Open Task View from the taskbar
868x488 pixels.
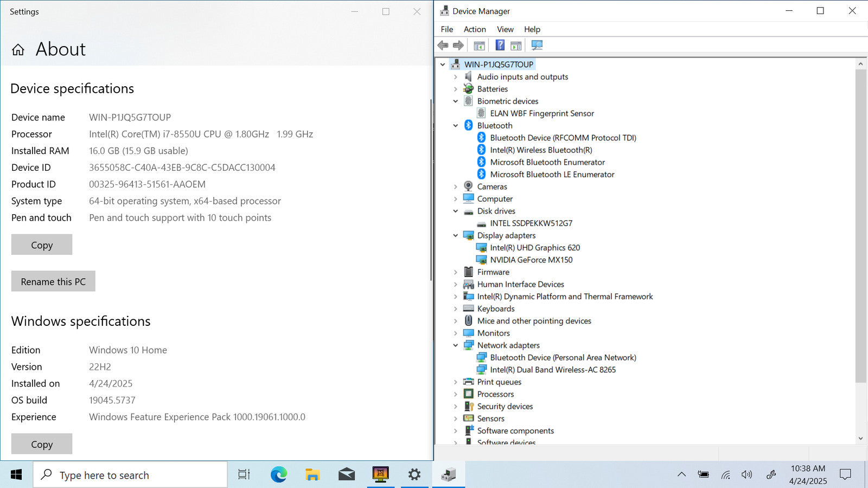(x=244, y=475)
